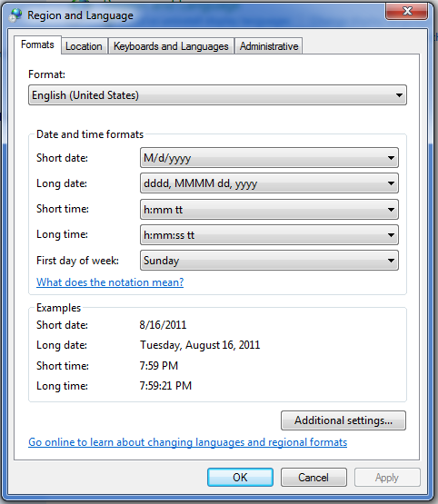Image resolution: width=438 pixels, height=504 pixels.
Task: Open the Format dropdown showing English (United States)
Action: 218,95
